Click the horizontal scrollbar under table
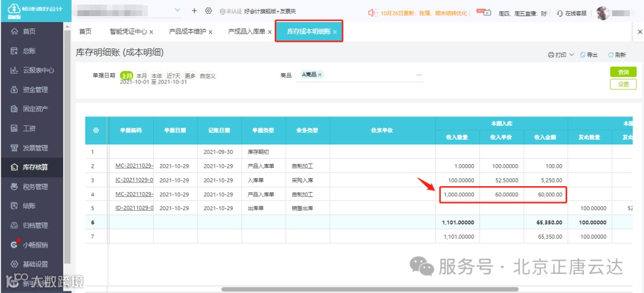 (370, 289)
